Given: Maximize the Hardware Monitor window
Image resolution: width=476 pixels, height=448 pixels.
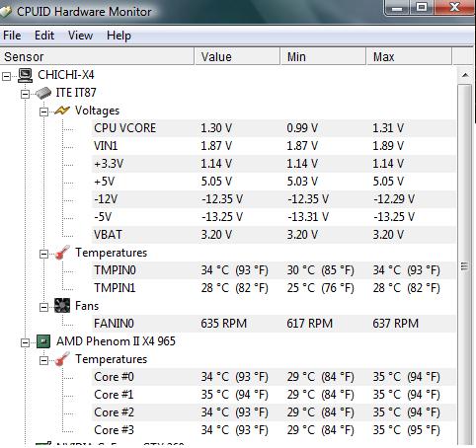Looking at the screenshot, I should (x=422, y=7).
